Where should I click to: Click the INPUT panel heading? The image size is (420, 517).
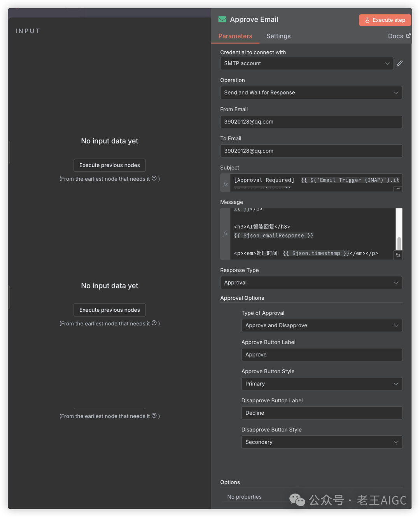click(28, 31)
